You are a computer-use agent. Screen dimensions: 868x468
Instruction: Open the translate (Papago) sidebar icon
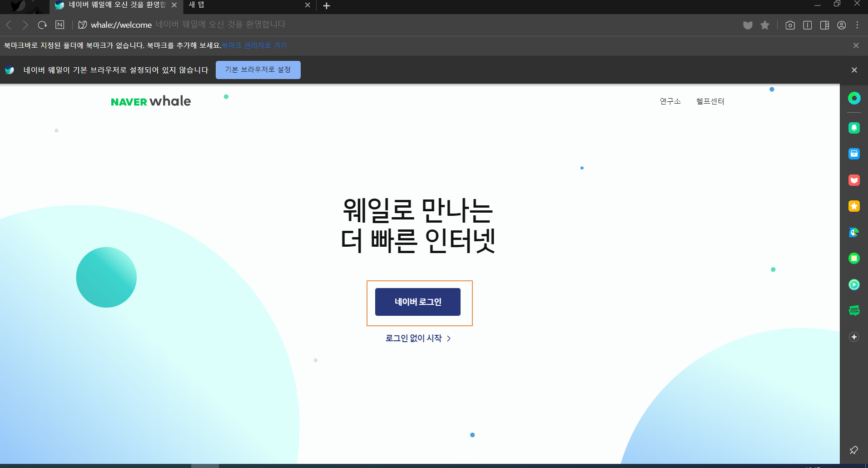(x=854, y=232)
